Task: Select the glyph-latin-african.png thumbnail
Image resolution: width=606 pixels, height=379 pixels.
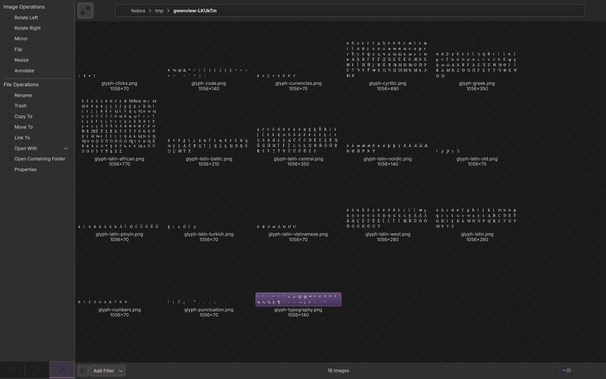Action: click(x=119, y=126)
